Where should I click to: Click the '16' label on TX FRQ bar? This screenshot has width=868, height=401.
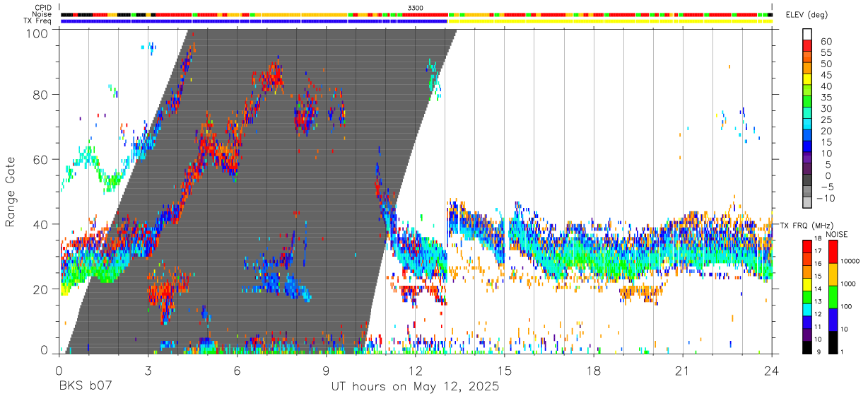click(819, 263)
